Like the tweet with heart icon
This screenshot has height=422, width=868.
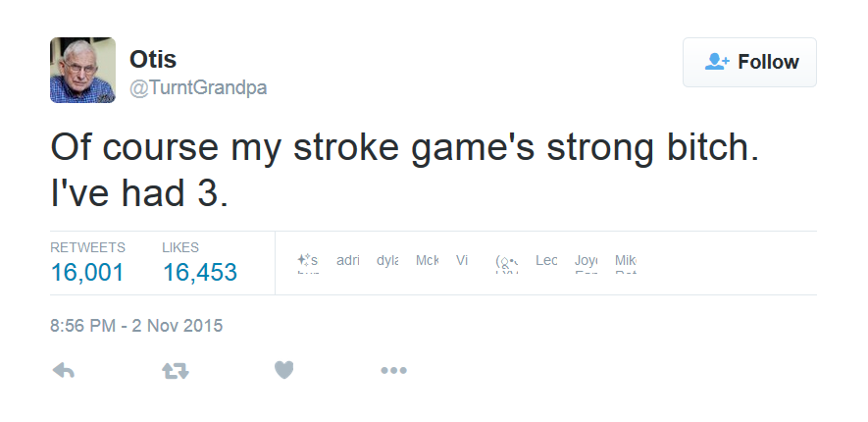point(283,370)
